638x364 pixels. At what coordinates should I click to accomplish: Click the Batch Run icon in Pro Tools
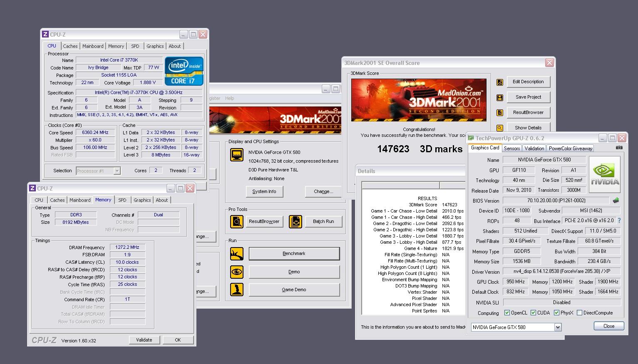tap(295, 222)
